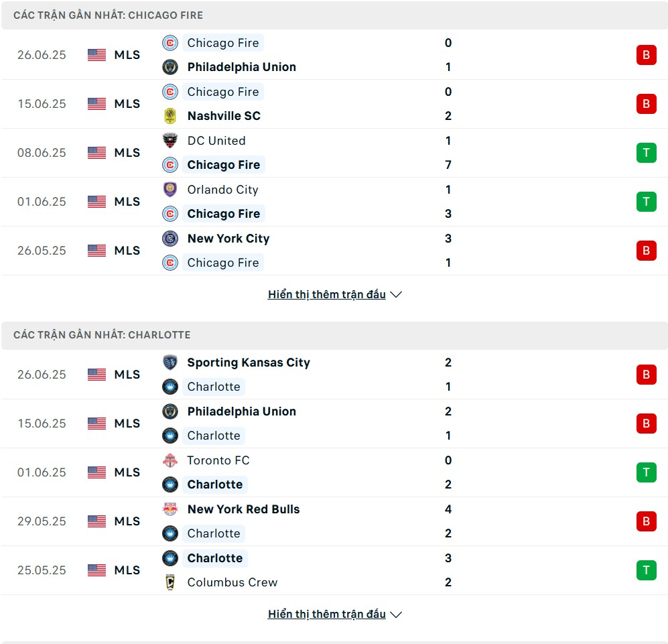This screenshot has height=644, width=668.
Task: Click the Sporting Kansas City crest
Action: coord(170,363)
